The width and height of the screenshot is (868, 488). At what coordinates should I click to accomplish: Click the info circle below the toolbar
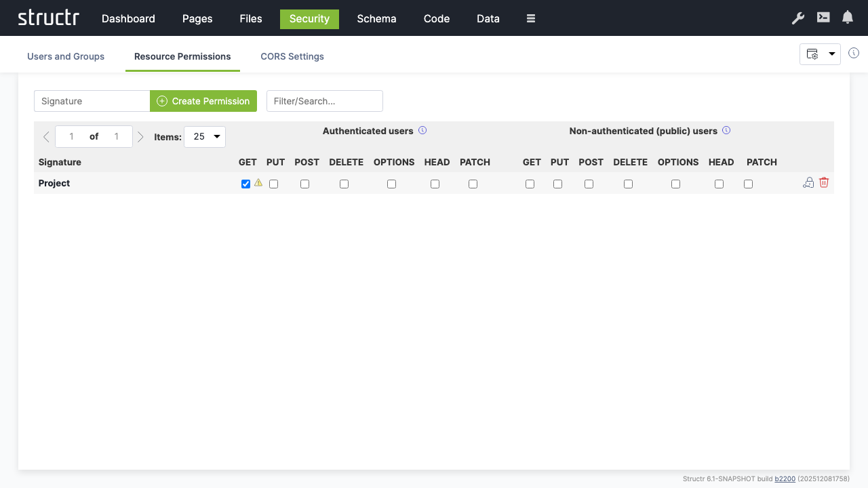[x=854, y=53]
